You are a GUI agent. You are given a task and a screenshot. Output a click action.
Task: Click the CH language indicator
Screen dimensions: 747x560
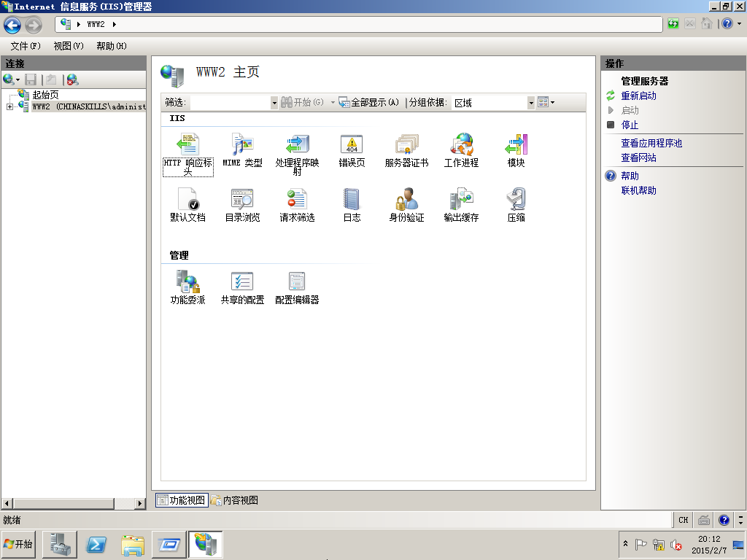(x=683, y=520)
